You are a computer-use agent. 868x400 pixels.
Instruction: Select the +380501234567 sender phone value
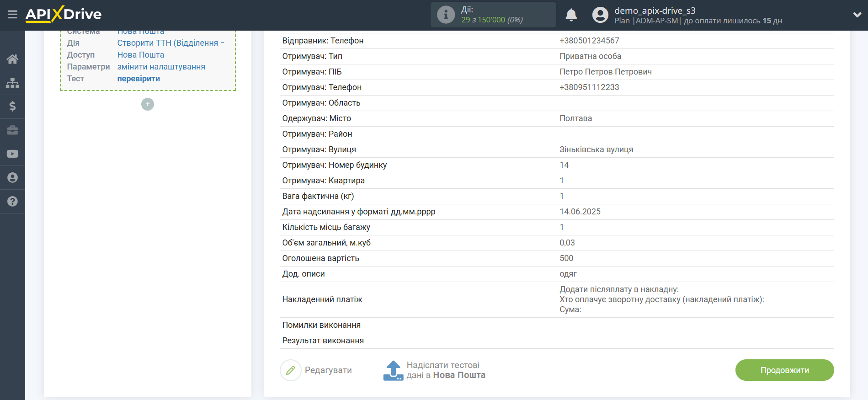tap(589, 41)
